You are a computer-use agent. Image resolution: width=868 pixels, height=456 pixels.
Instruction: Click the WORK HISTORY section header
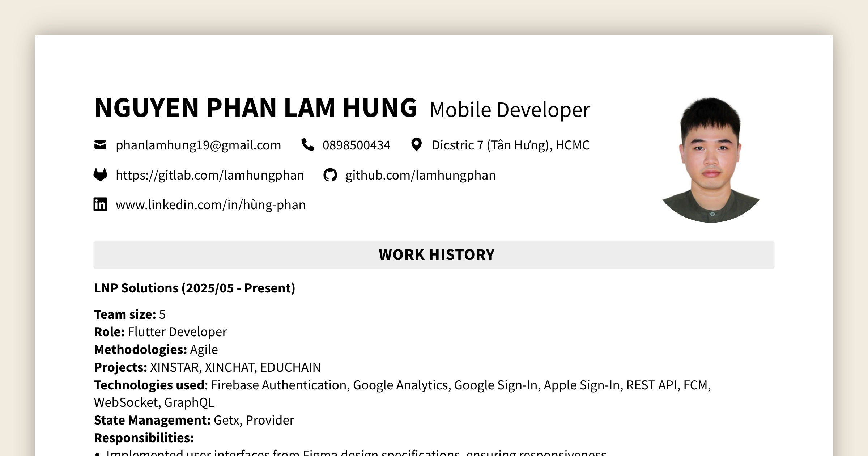(436, 255)
